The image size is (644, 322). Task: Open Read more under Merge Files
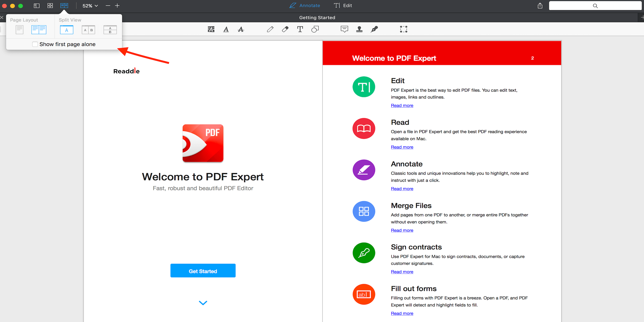coord(402,230)
